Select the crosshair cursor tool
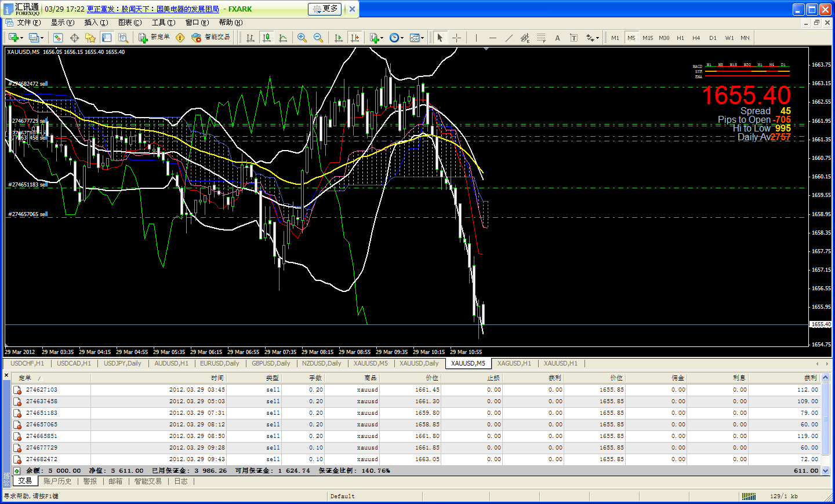The height and width of the screenshot is (504, 835). point(457,38)
